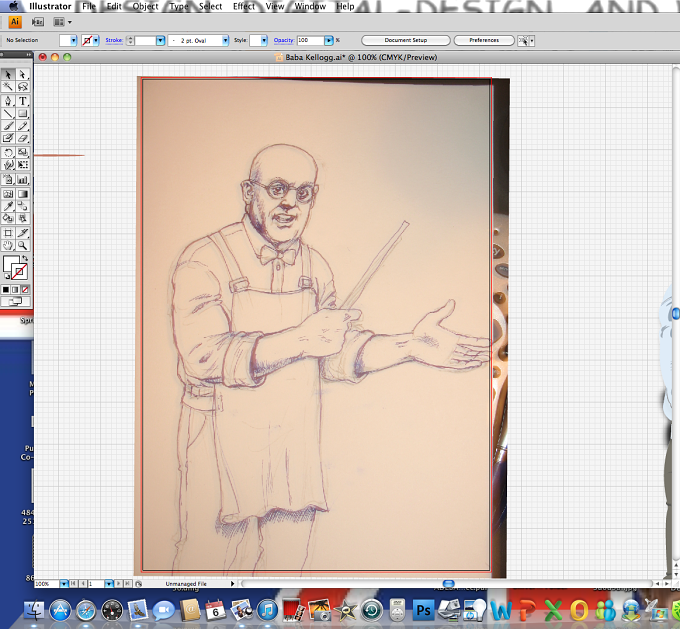The width and height of the screenshot is (680, 629).
Task: Click the Stroke (none) color box
Action: tap(19, 272)
